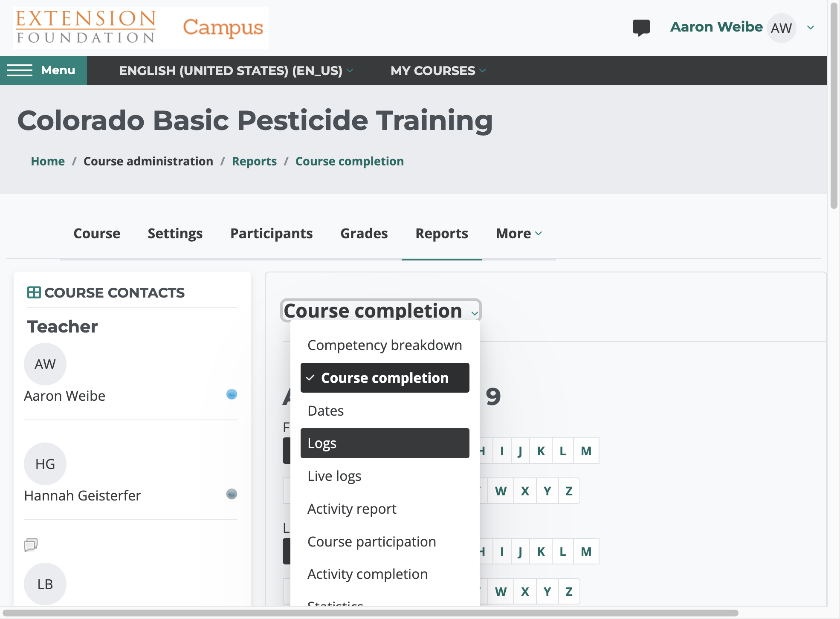This screenshot has width=840, height=619.
Task: Open the hamburger Menu button
Action: pos(43,70)
